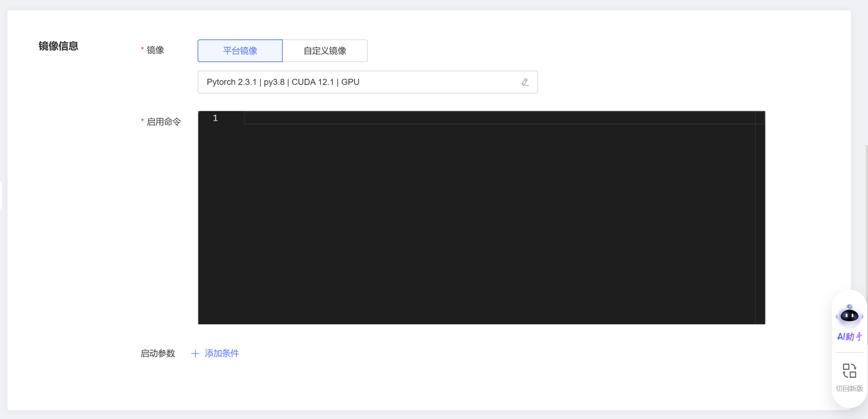868x419 pixels.
Task: Click the 镜像 field label
Action: (155, 50)
